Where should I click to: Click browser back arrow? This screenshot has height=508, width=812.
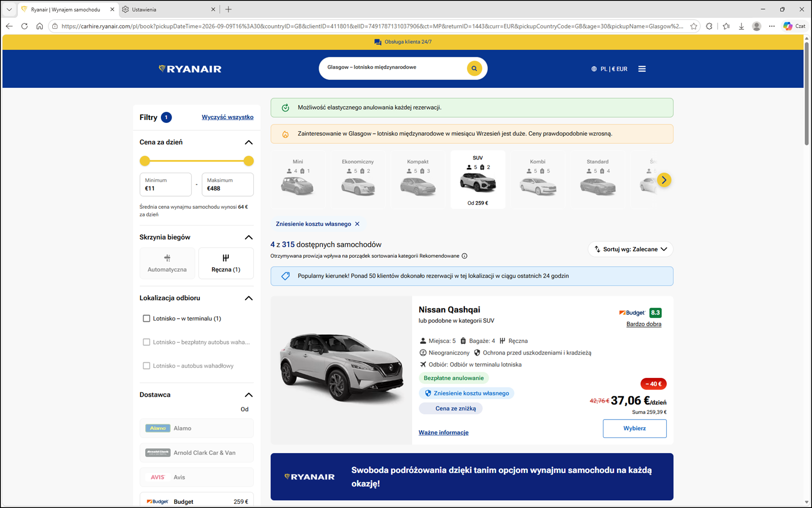tap(9, 26)
